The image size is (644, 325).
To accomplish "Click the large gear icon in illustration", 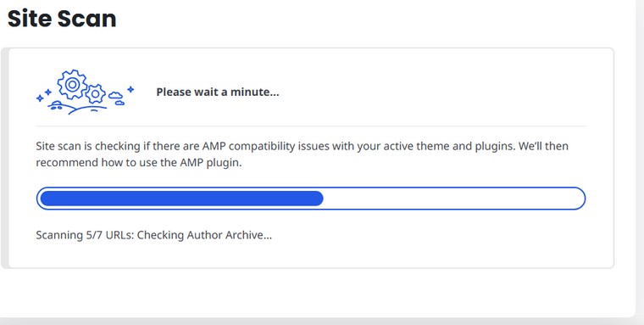I will [x=72, y=84].
